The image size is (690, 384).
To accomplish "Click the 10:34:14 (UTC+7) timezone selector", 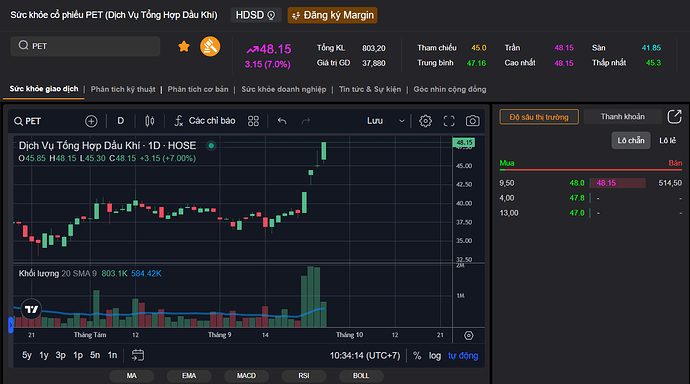I will tap(365, 356).
